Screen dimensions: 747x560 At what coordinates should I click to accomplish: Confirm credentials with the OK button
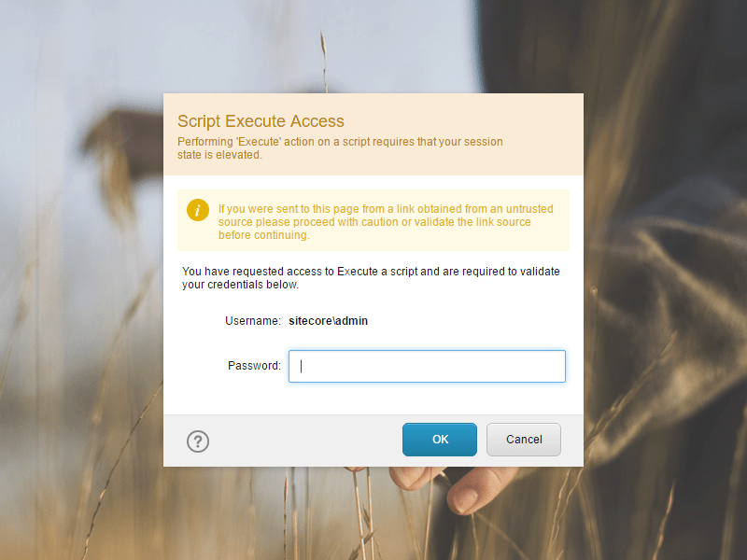click(x=439, y=439)
